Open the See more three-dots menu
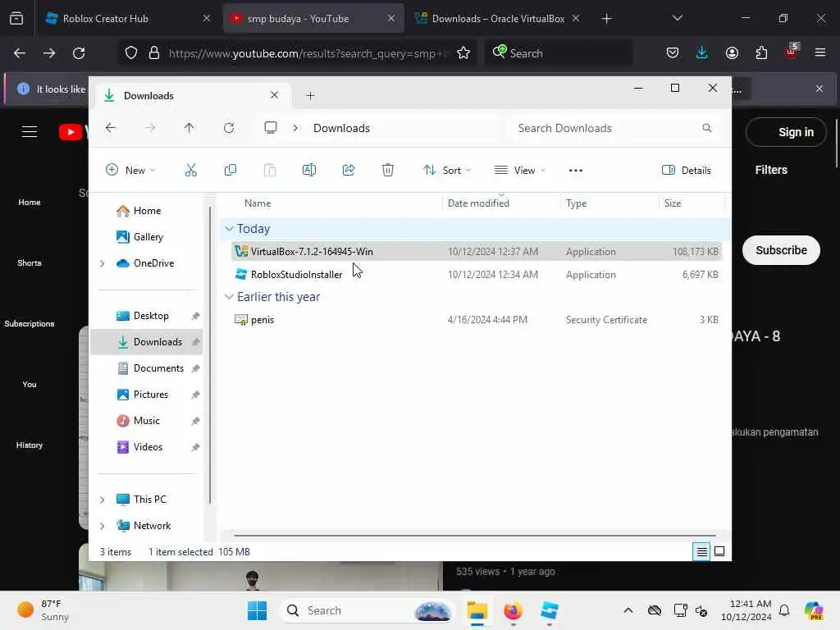Image resolution: width=840 pixels, height=630 pixels. [x=575, y=171]
